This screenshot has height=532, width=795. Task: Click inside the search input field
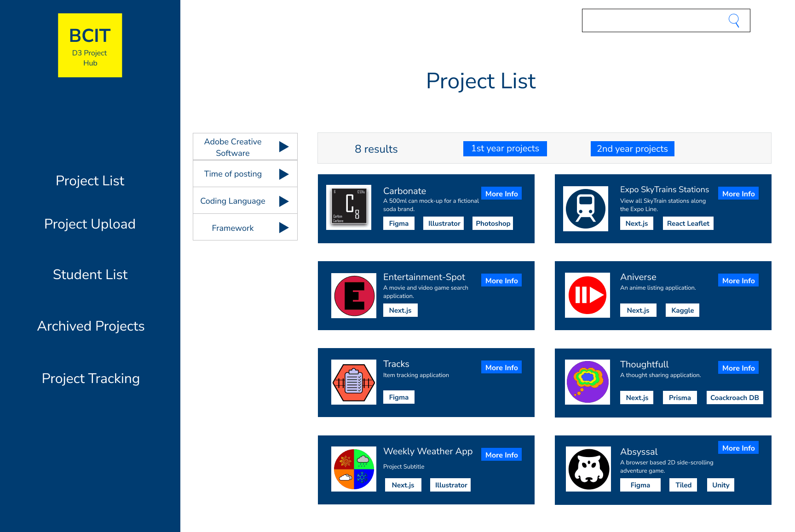click(x=653, y=20)
